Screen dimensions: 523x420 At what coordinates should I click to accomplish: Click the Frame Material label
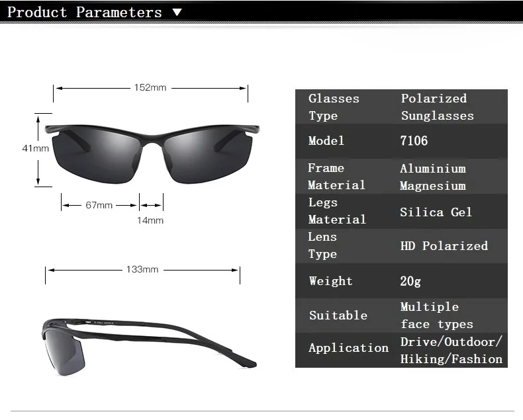[x=336, y=177]
